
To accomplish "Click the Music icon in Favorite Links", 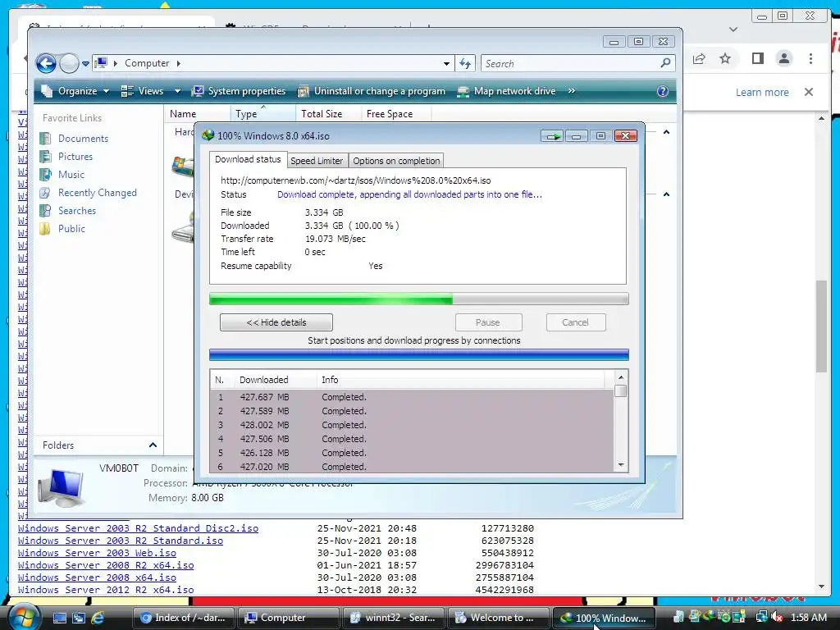I will click(46, 175).
